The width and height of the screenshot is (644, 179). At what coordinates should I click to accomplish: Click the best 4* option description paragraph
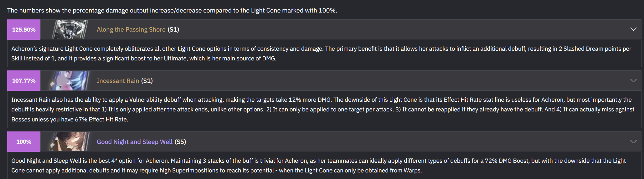pos(318,166)
